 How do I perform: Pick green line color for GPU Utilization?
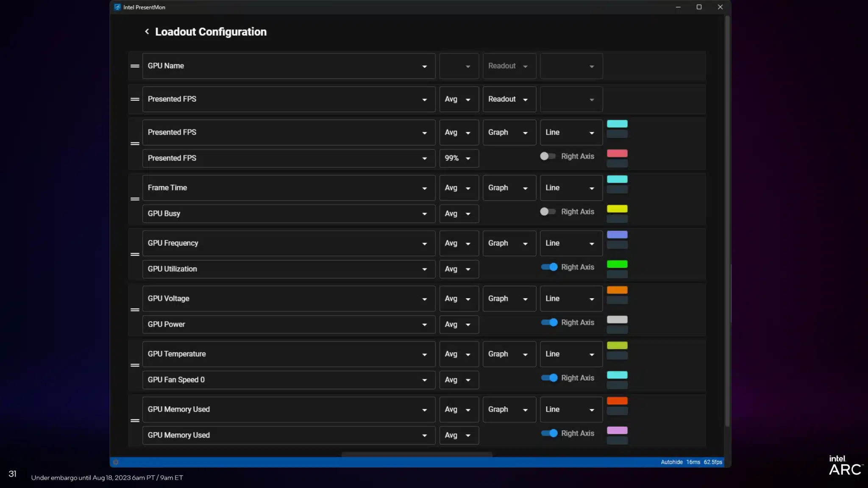pos(617,264)
